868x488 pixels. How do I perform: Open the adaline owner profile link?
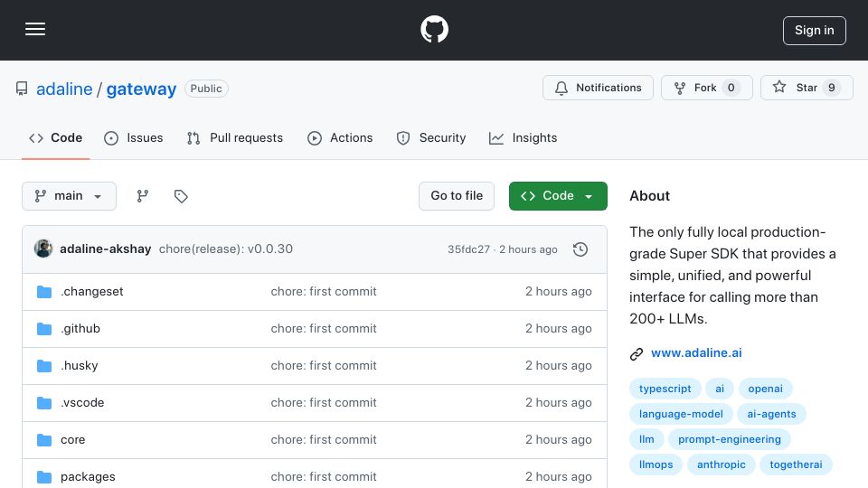pyautogui.click(x=64, y=89)
